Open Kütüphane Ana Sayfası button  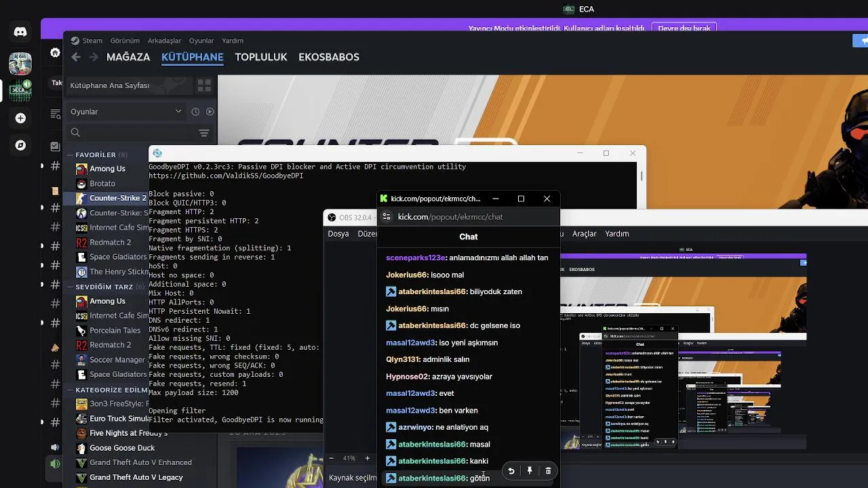click(129, 85)
